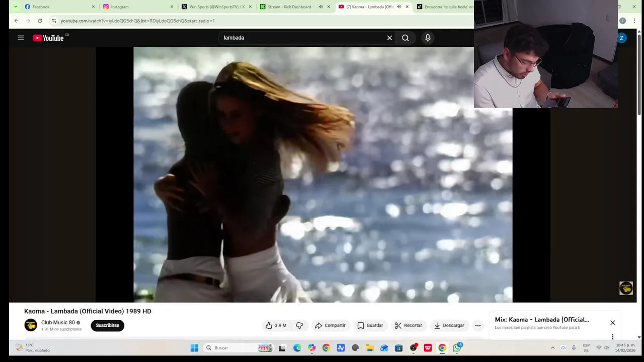Viewport: 644px width, 362px height.
Task: Open Microsoft Store from taskbar
Action: point(398,347)
